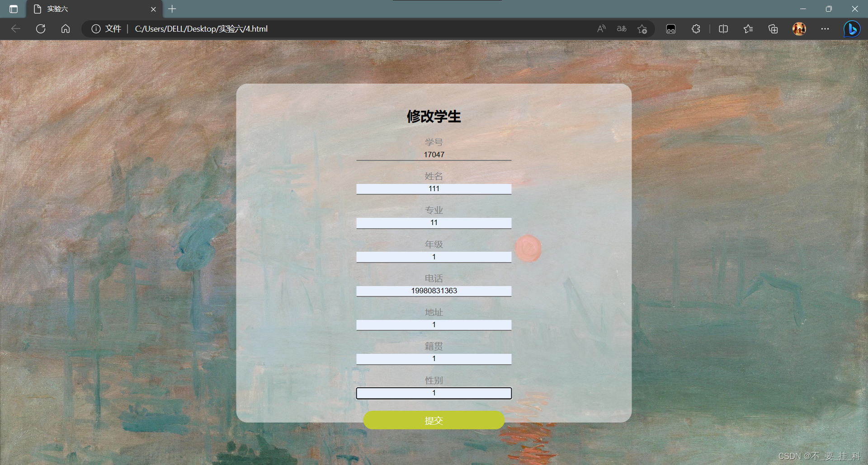
Task: Click the 性别 label
Action: coord(434,380)
